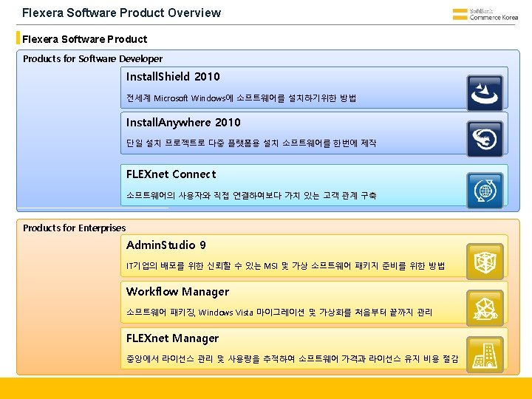This screenshot has height=399, width=532.
Task: Click the Korean description under FLEXnet Connect
Action: click(x=251, y=195)
